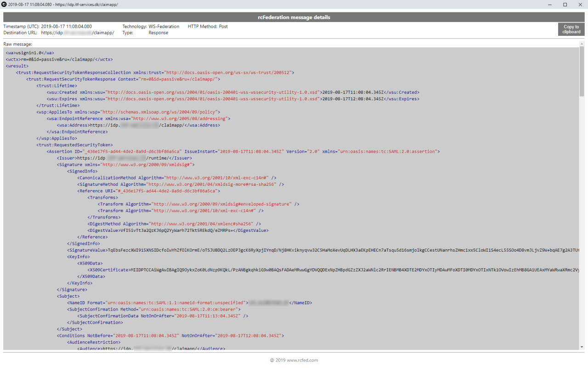Click the CanonicalizationMethod Algorithm line
Screen dimensions: 588x368
(x=177, y=178)
